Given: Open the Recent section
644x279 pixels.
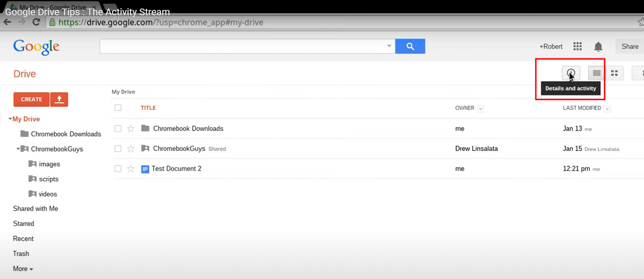Looking at the screenshot, I should [23, 238].
